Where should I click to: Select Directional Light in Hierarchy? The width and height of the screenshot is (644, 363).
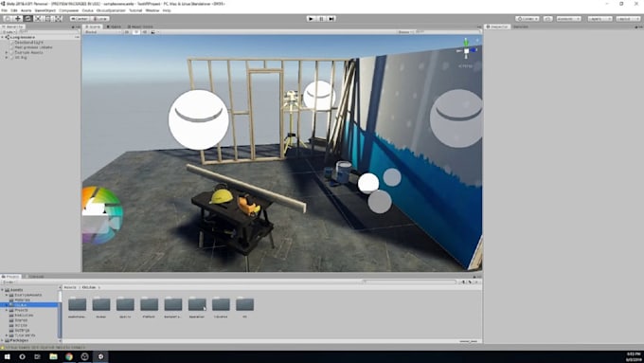(28, 43)
